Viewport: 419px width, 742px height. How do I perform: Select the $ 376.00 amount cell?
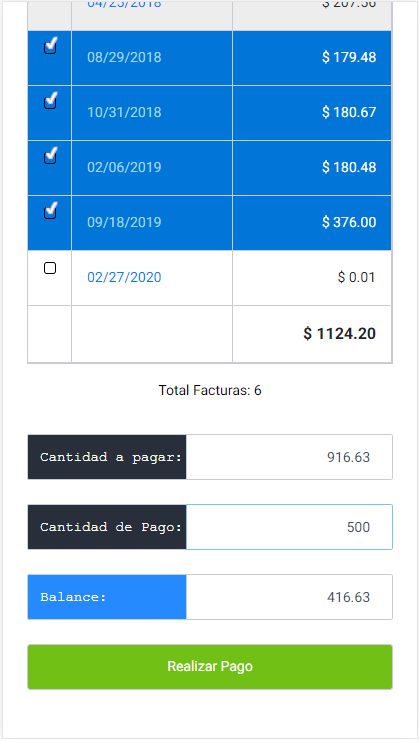click(x=312, y=223)
